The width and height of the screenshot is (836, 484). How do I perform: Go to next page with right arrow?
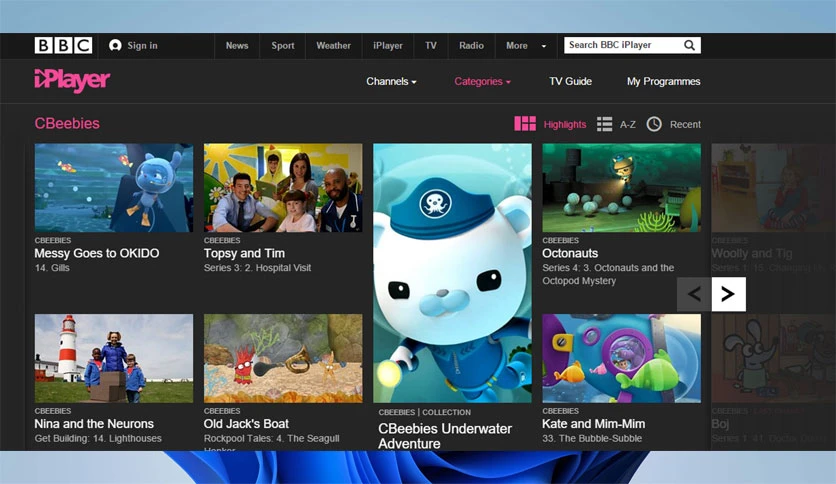(728, 294)
